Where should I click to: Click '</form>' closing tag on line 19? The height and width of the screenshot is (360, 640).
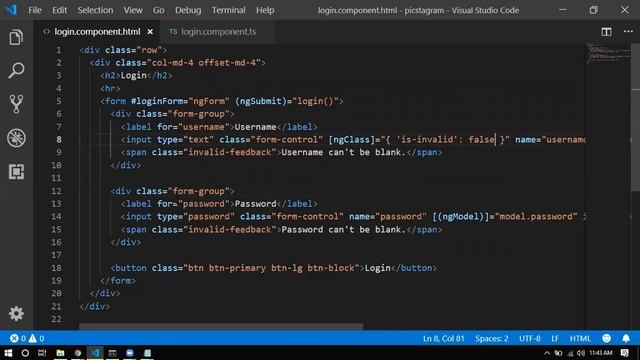(118, 281)
